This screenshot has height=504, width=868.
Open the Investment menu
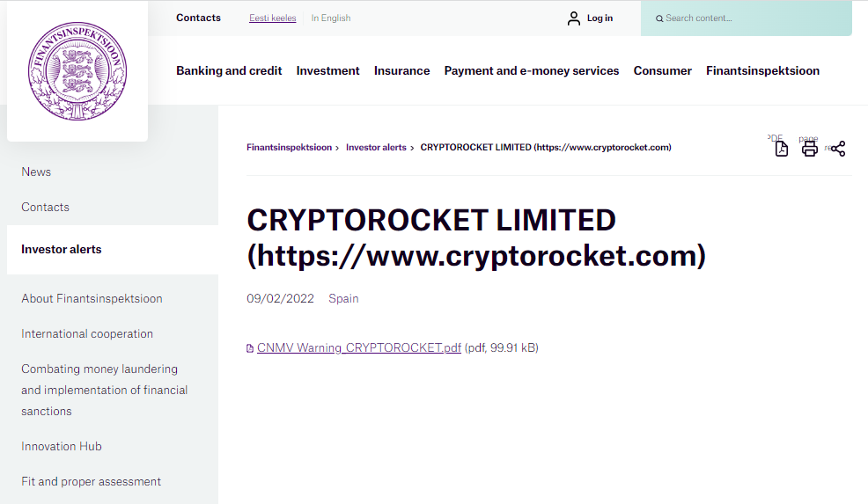click(x=327, y=70)
